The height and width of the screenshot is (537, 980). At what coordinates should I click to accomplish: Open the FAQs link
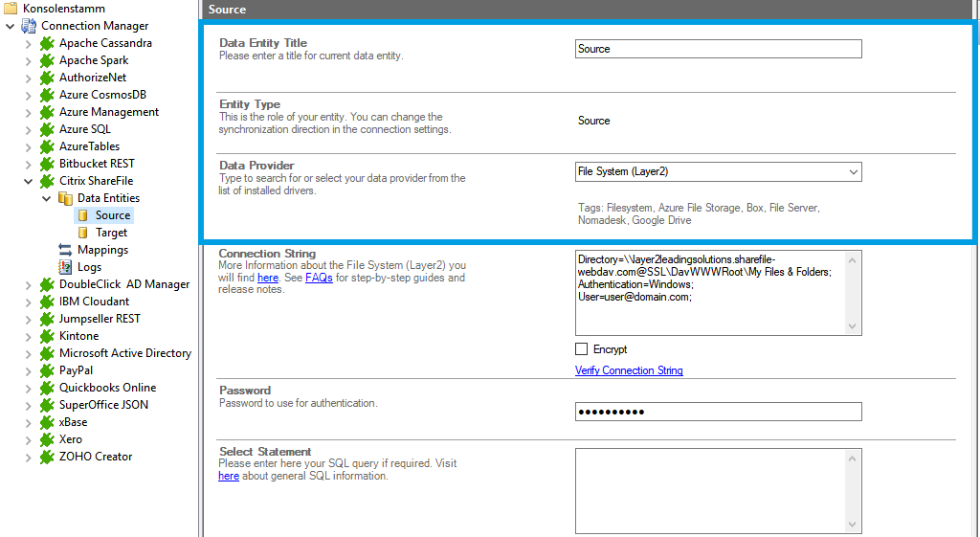click(x=318, y=278)
